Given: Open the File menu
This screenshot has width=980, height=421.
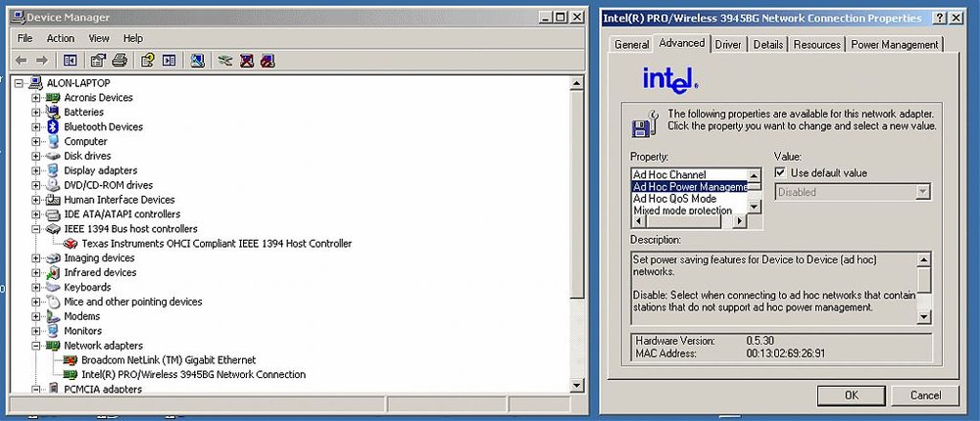Looking at the screenshot, I should pyautogui.click(x=25, y=38).
